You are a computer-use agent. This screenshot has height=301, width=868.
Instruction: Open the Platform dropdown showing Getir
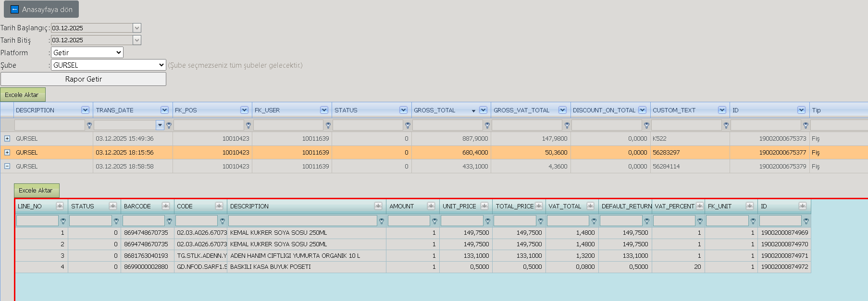pos(87,52)
